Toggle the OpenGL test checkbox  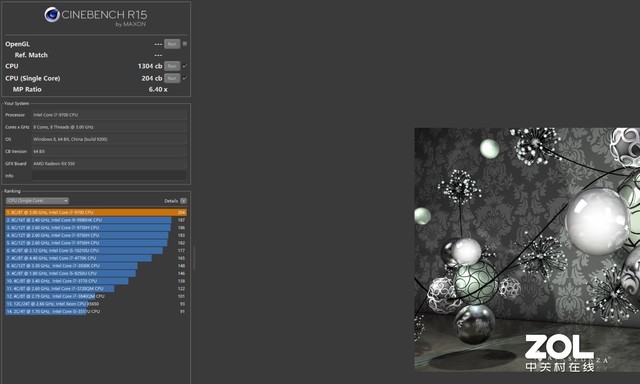185,44
